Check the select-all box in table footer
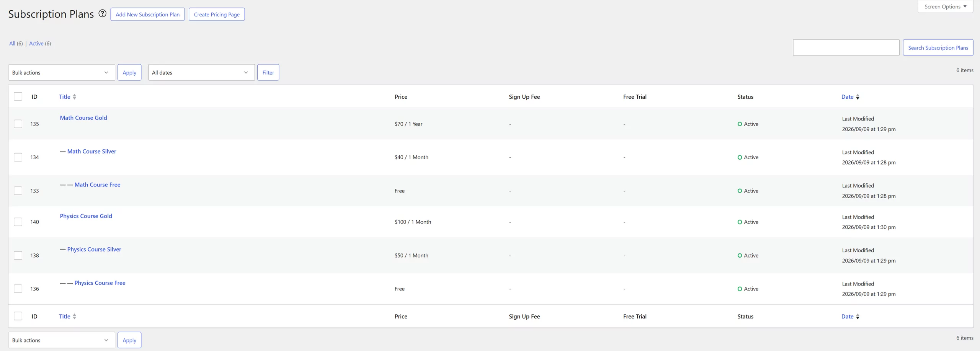 click(18, 316)
